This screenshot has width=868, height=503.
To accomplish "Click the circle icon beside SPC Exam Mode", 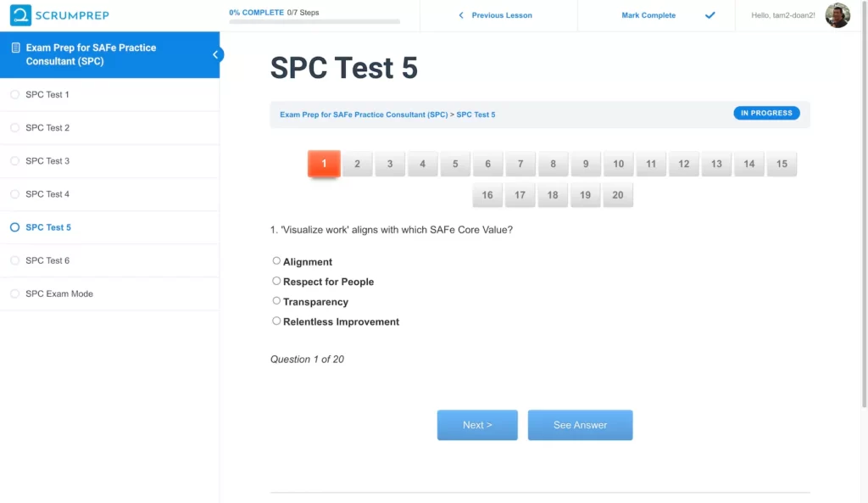I will point(14,293).
